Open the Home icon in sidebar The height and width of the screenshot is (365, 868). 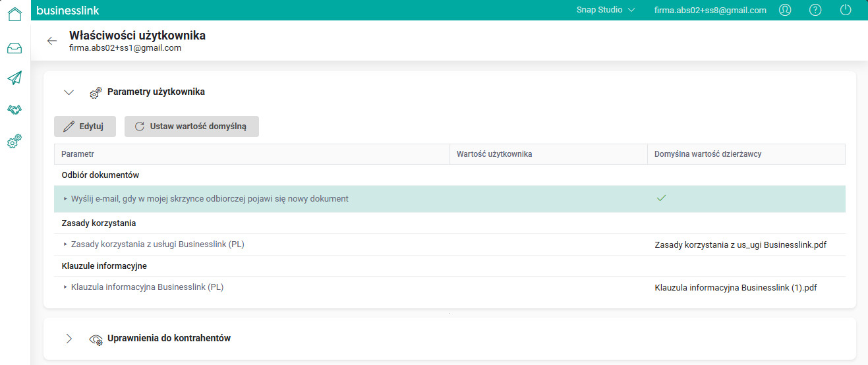coord(14,13)
